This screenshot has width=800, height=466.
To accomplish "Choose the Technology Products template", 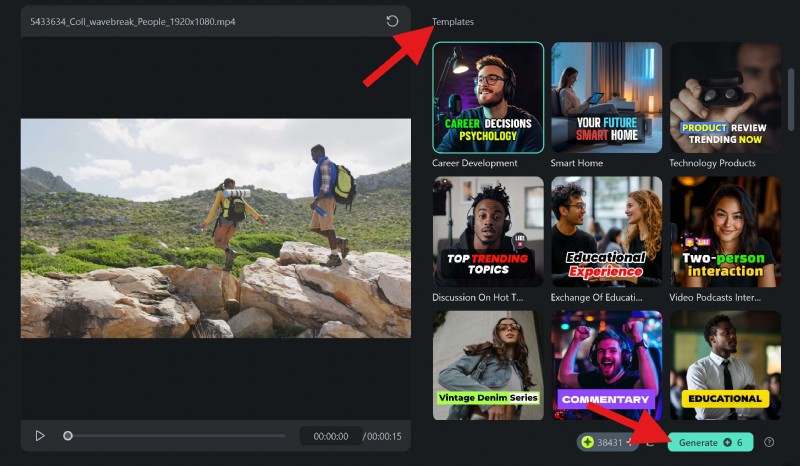I will pos(725,97).
